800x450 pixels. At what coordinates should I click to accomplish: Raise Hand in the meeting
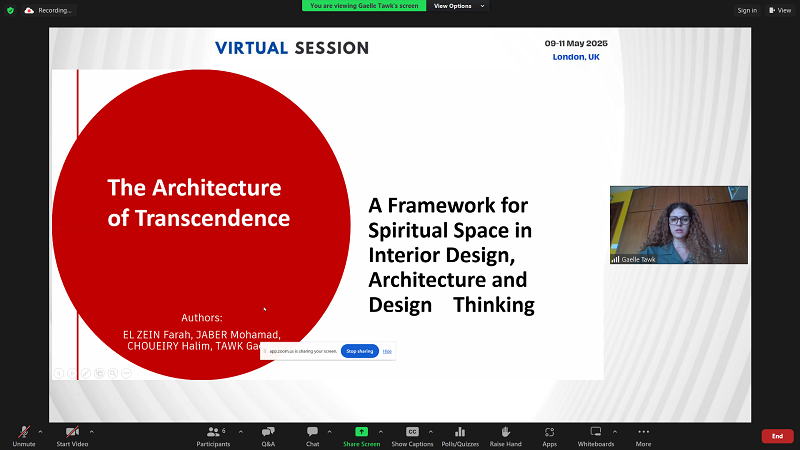click(506, 435)
